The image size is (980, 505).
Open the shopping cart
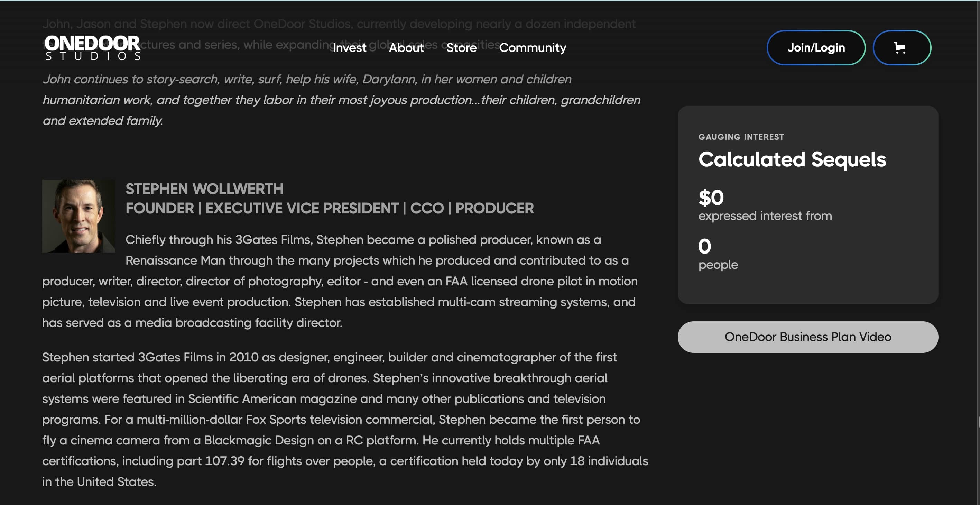tap(901, 48)
